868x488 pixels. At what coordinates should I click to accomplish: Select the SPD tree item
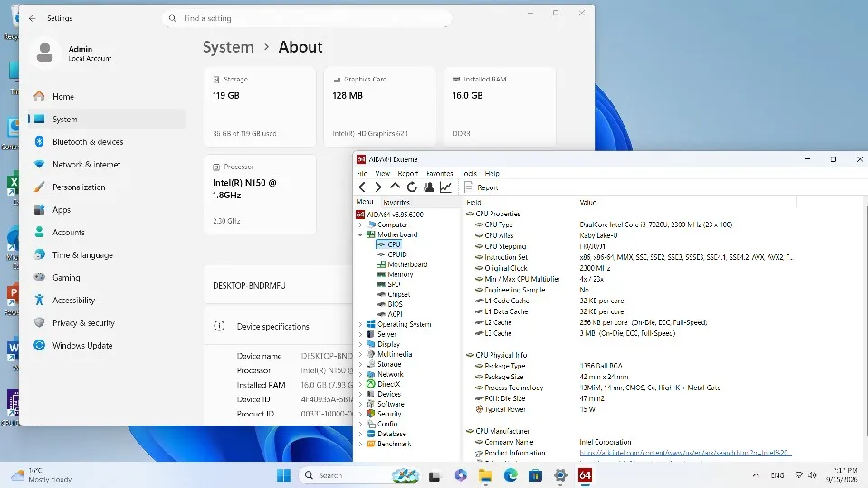(394, 284)
